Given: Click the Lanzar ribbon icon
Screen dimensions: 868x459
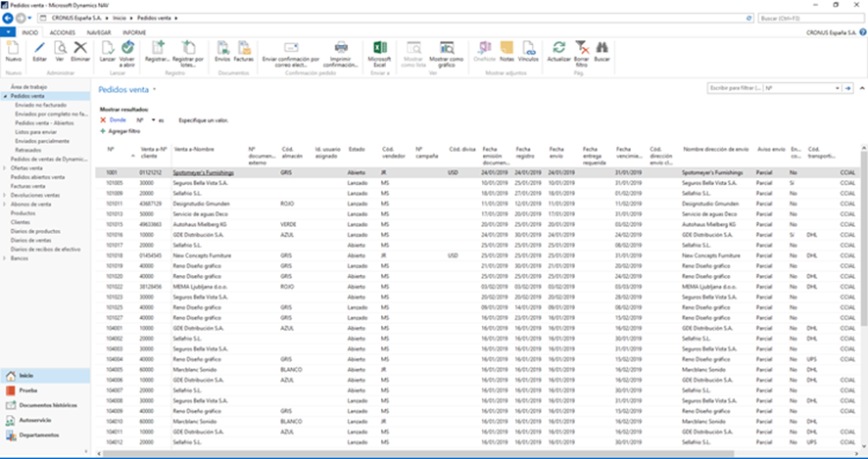Looking at the screenshot, I should (x=108, y=48).
